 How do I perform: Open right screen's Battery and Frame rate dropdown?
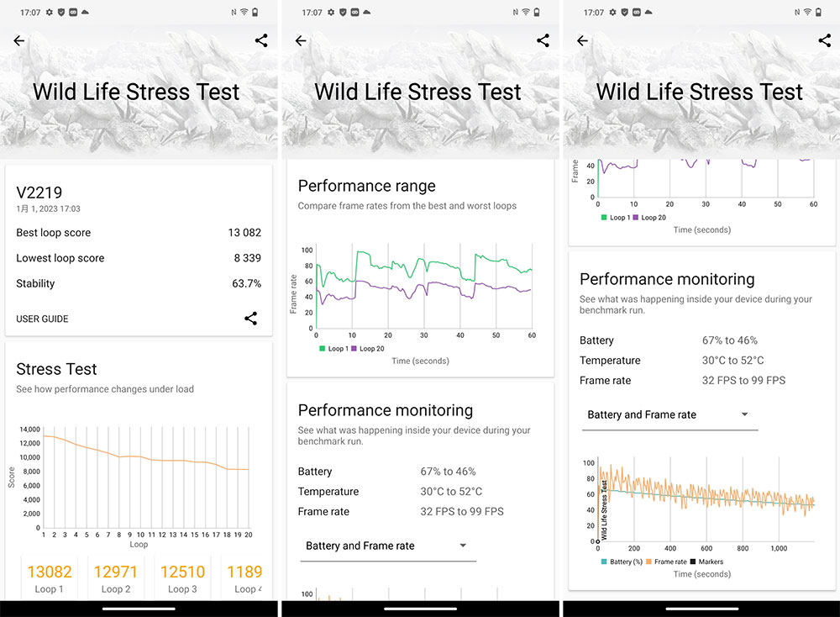(669, 415)
